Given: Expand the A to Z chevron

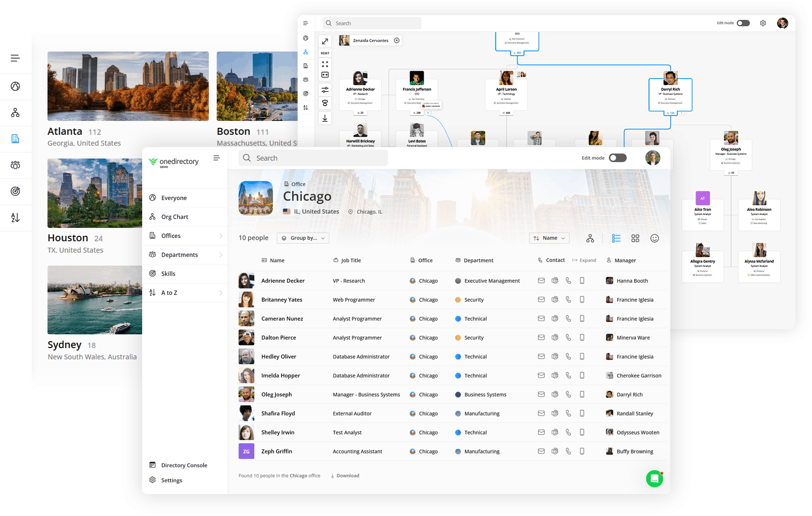Looking at the screenshot, I should [x=221, y=292].
